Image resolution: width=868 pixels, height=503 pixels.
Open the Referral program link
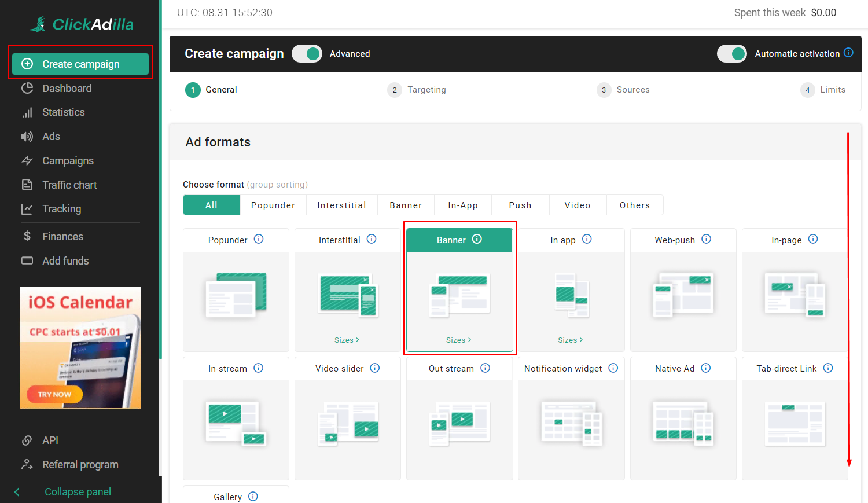click(80, 465)
